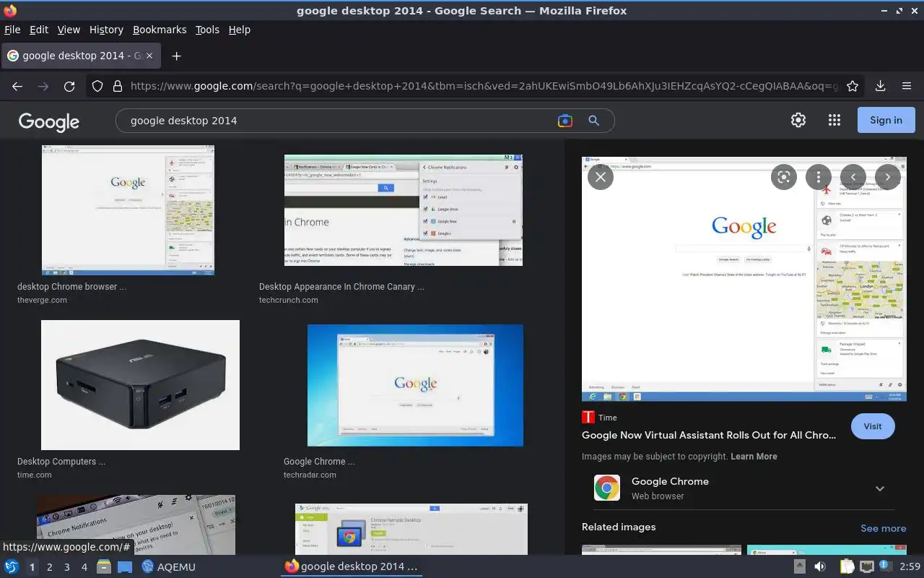Switch to workspace 3 in taskbar

66,567
